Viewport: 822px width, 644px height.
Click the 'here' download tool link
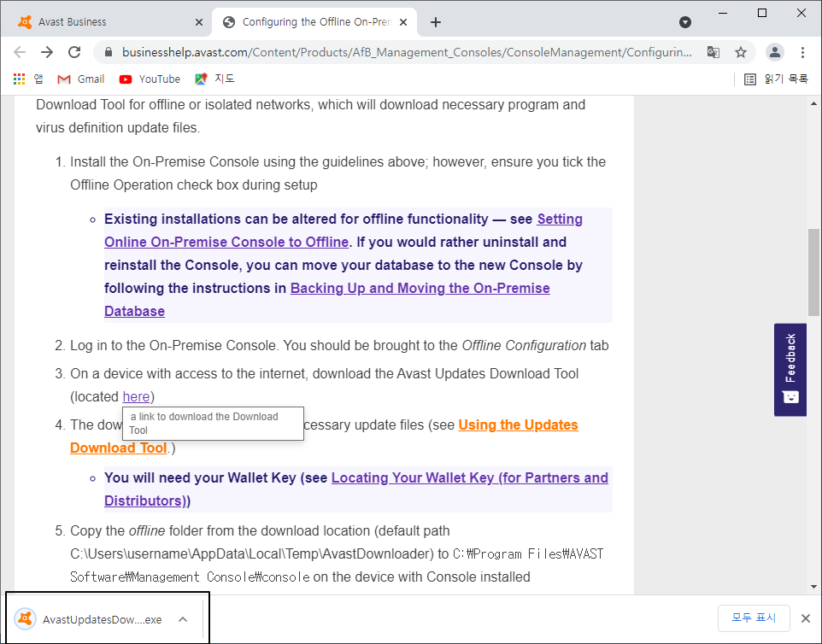pos(137,396)
